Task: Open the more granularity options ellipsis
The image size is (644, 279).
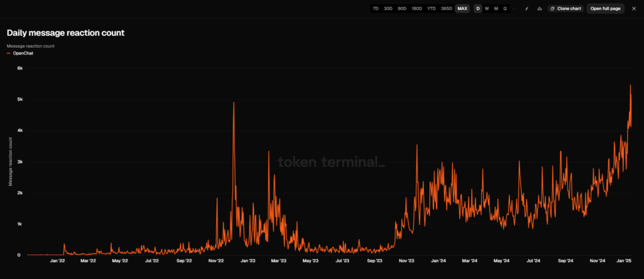Action: 514,9
